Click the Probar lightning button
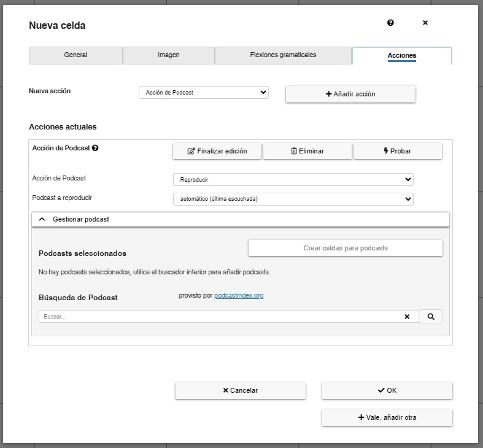Image resolution: width=483 pixels, height=448 pixels. (398, 151)
